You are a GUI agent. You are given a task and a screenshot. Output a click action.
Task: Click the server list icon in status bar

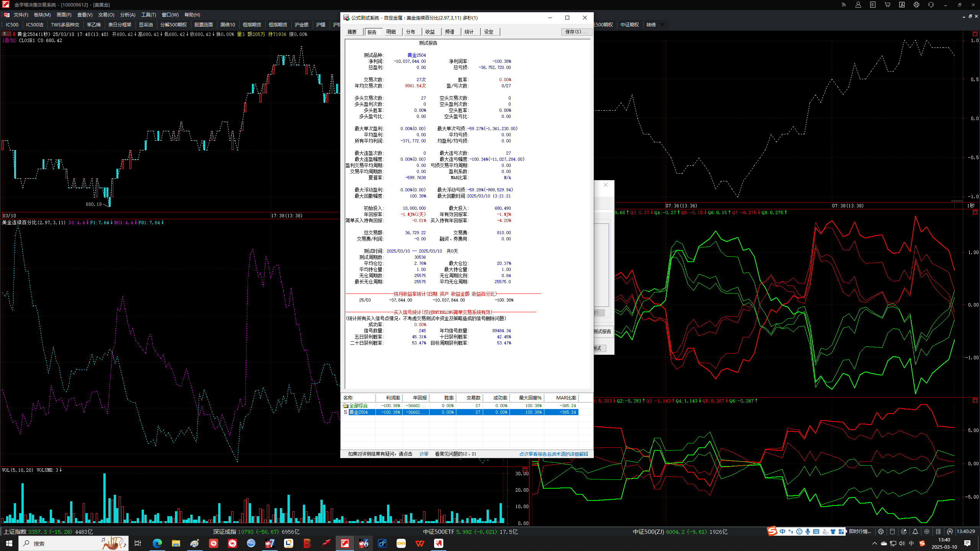click(x=938, y=531)
